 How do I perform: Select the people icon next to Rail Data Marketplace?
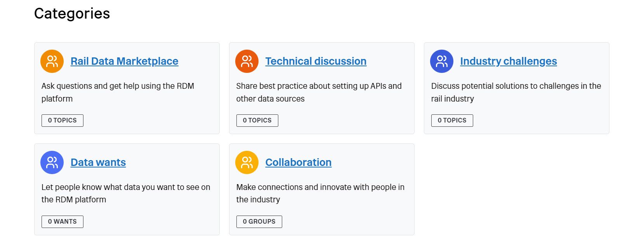pyautogui.click(x=52, y=61)
